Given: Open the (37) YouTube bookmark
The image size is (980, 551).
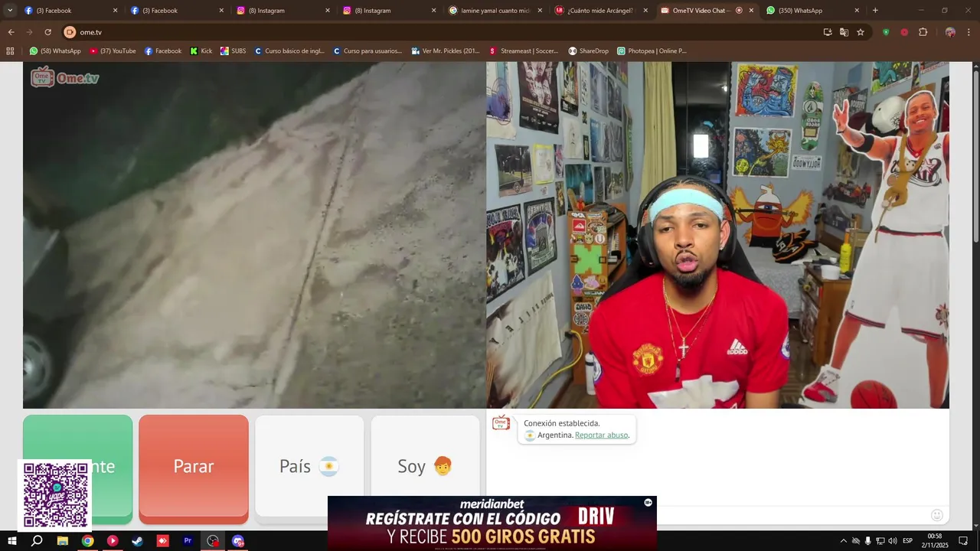Looking at the screenshot, I should (113, 51).
